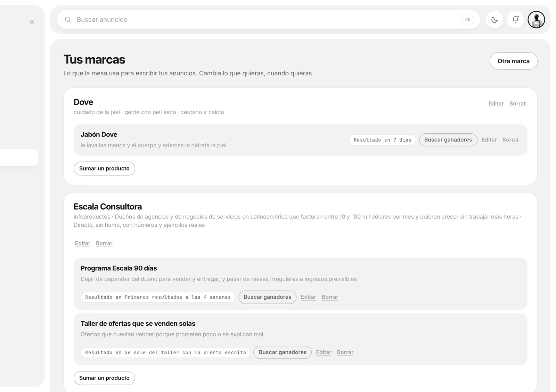This screenshot has height=392, width=556.
Task: Edit the Taller de ofertas product
Action: (x=324, y=352)
